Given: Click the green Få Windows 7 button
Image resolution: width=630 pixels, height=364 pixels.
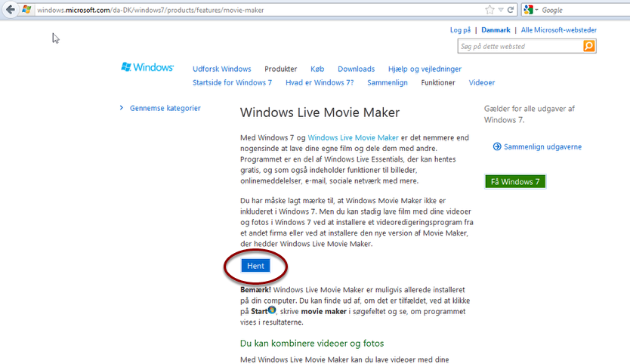Looking at the screenshot, I should tap(515, 181).
